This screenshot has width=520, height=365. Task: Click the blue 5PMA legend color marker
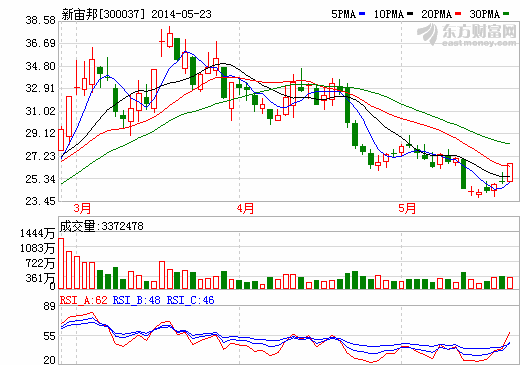[x=362, y=14]
